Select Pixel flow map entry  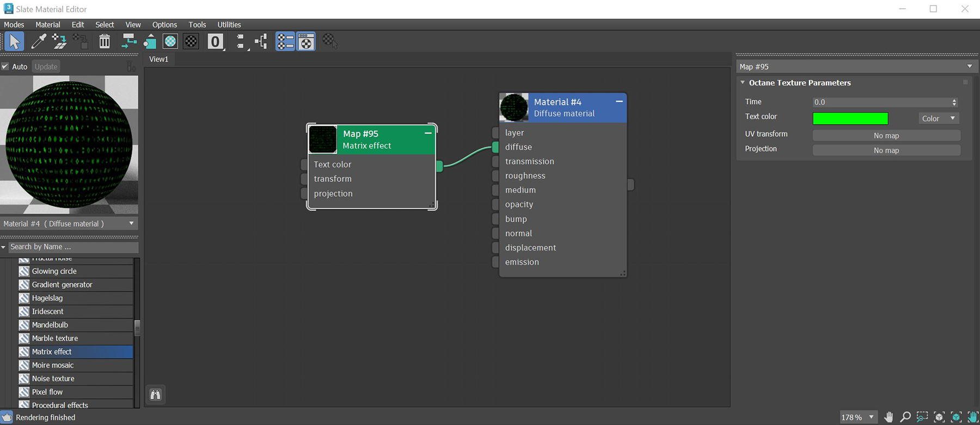pyautogui.click(x=75, y=392)
